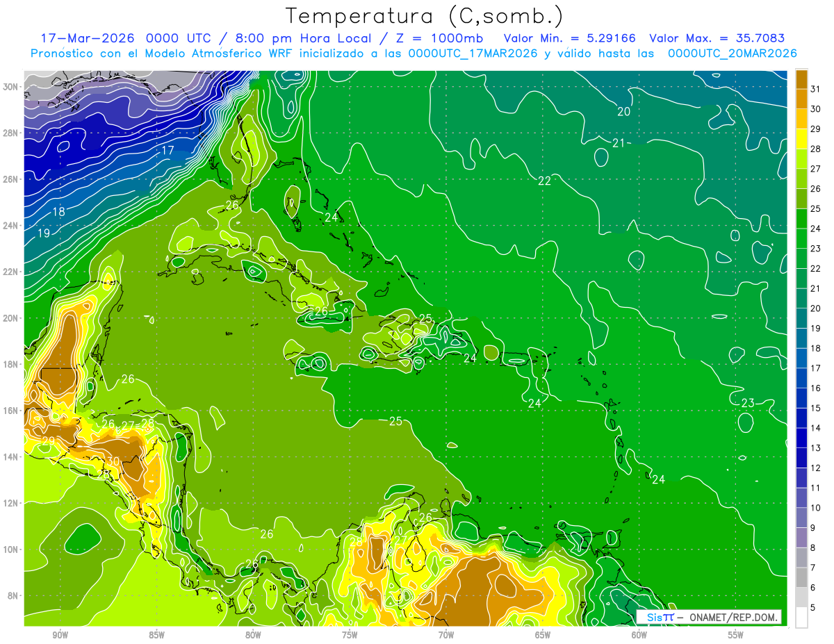Screen dimensions: 834x644
Task: Click the '29' contour label on map
Action: (x=49, y=441)
